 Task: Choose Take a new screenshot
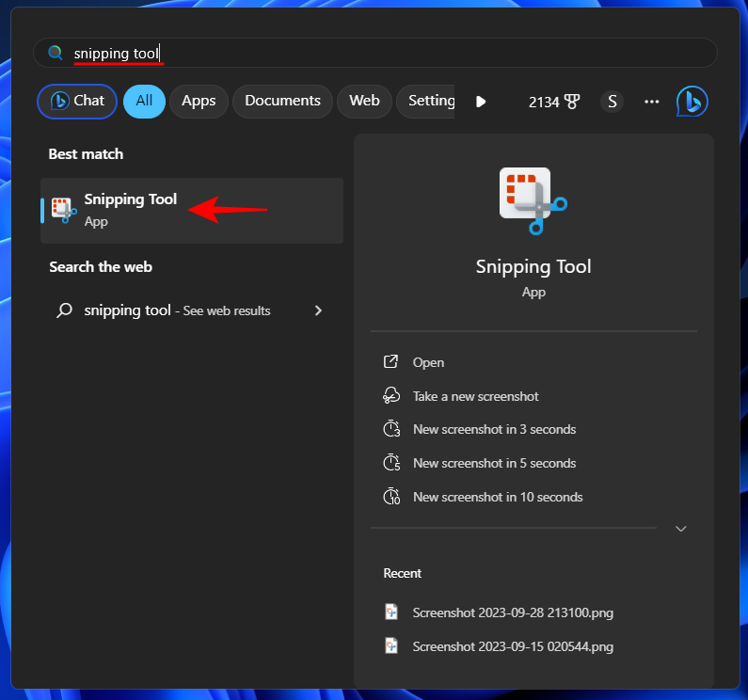click(533, 396)
